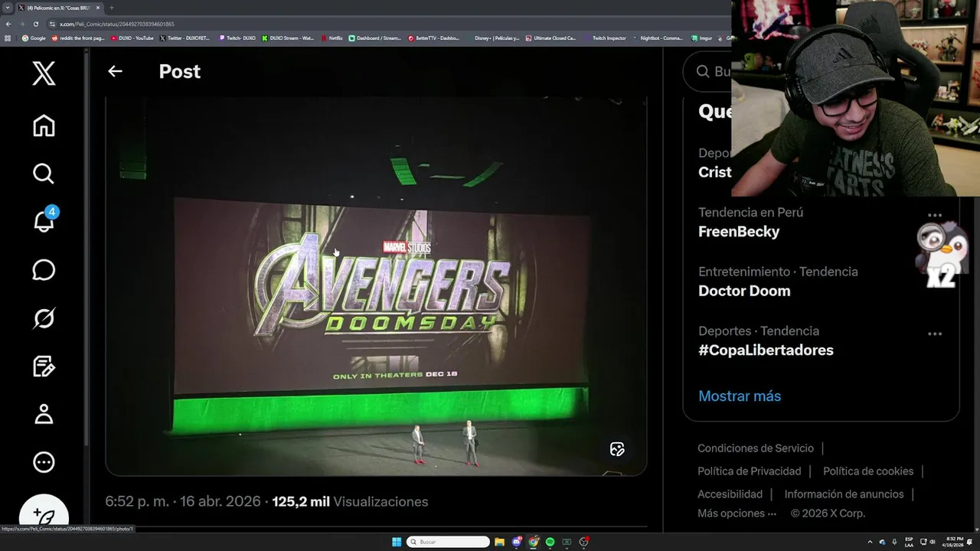Open Notifications bell with 4 badge
This screenshot has width=980, height=551.
(44, 220)
